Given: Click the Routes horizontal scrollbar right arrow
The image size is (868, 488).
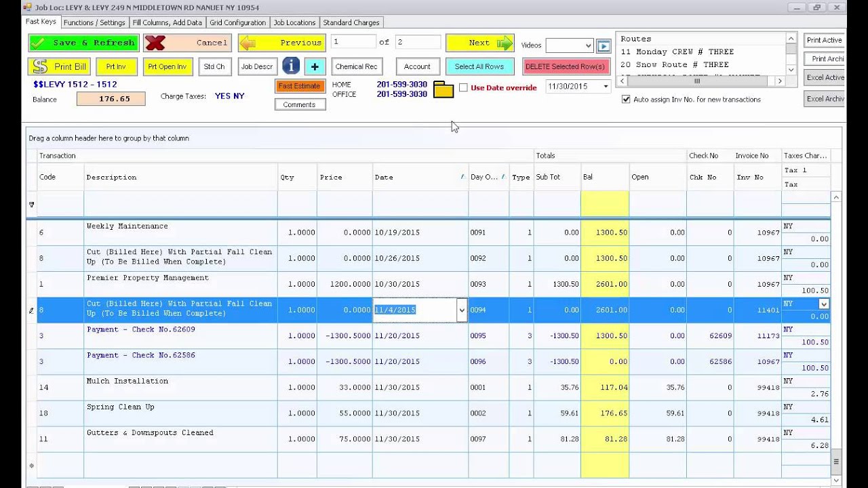Looking at the screenshot, I should coord(780,81).
